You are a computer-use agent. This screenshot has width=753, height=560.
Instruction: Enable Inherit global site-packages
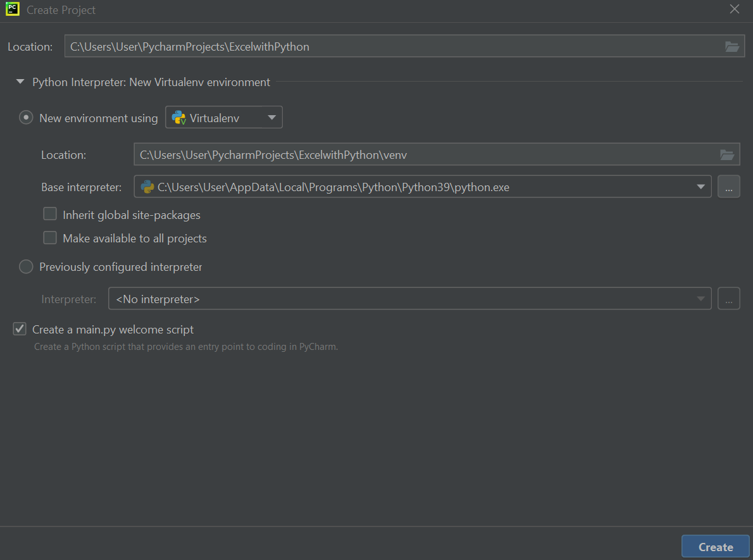point(50,213)
